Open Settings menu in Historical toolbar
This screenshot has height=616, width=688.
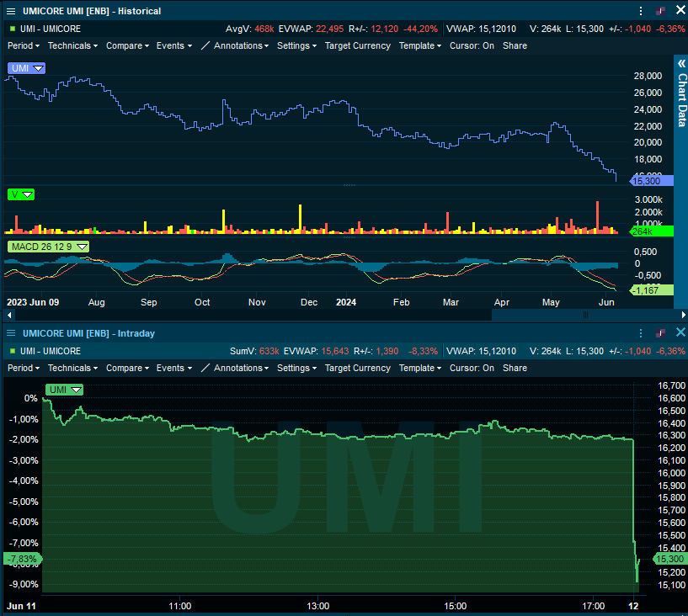click(x=296, y=45)
